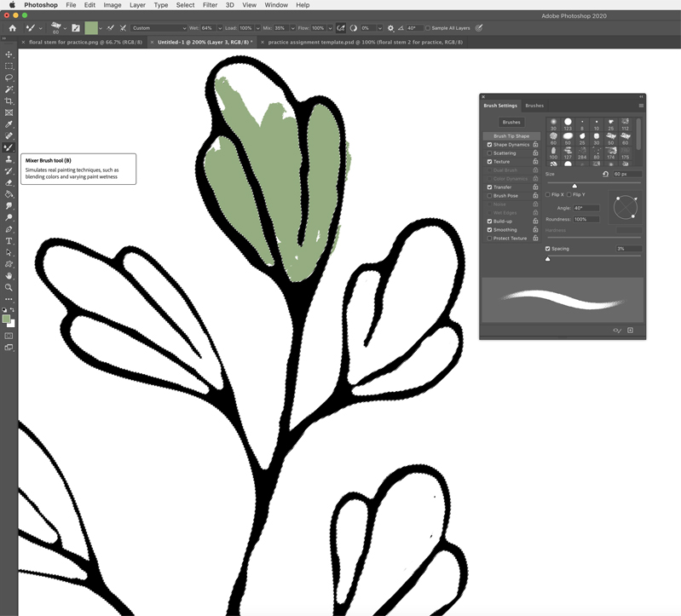Image resolution: width=681 pixels, height=616 pixels.
Task: Select the Eyedropper tool
Action: coord(9,124)
